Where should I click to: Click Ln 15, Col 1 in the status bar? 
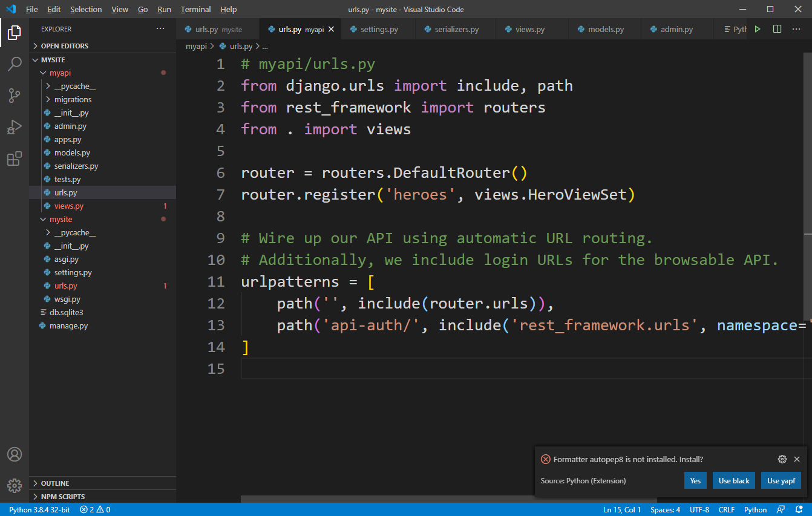(622, 509)
